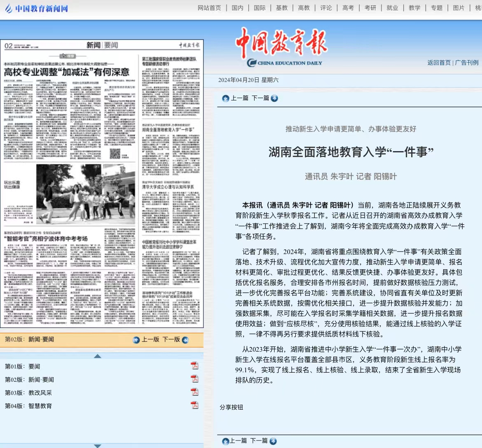Expand edition list with bottom down triangle
Image resolution: width=482 pixels, height=448 pixels.
[x=98, y=446]
